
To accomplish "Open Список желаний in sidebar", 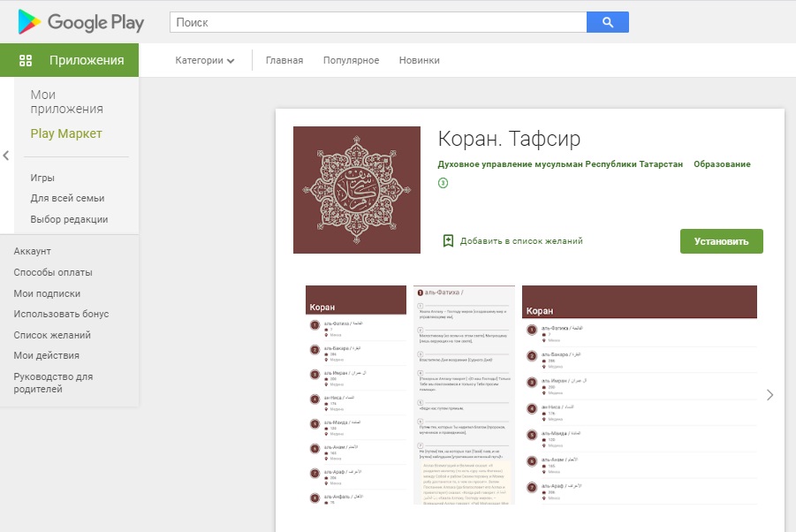I will coord(52,335).
